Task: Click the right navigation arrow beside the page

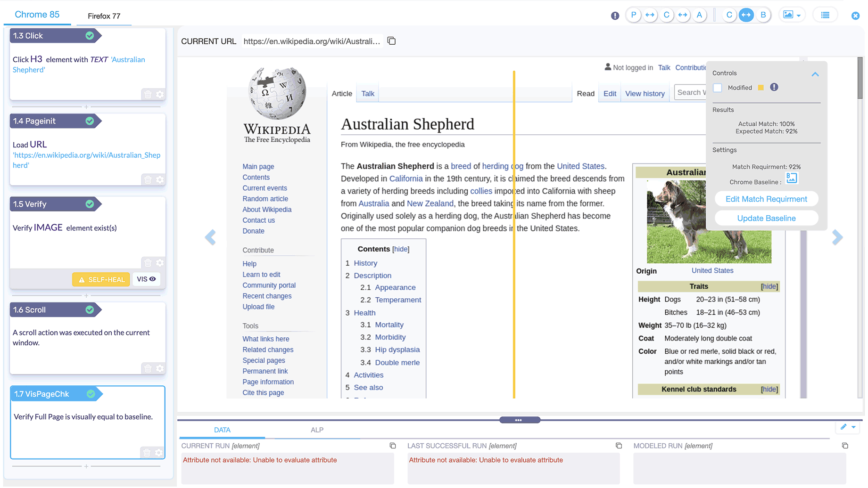Action: [837, 237]
